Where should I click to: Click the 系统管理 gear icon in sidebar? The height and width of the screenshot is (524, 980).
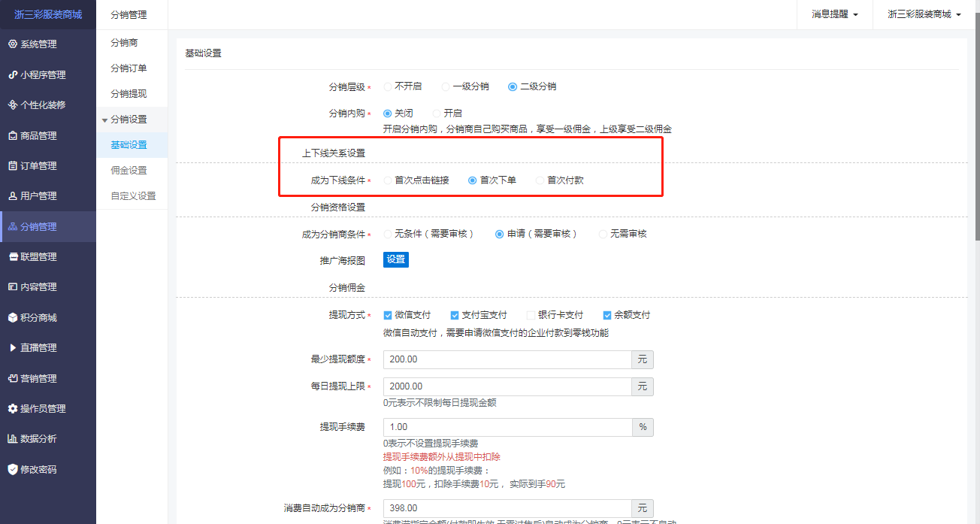point(12,44)
